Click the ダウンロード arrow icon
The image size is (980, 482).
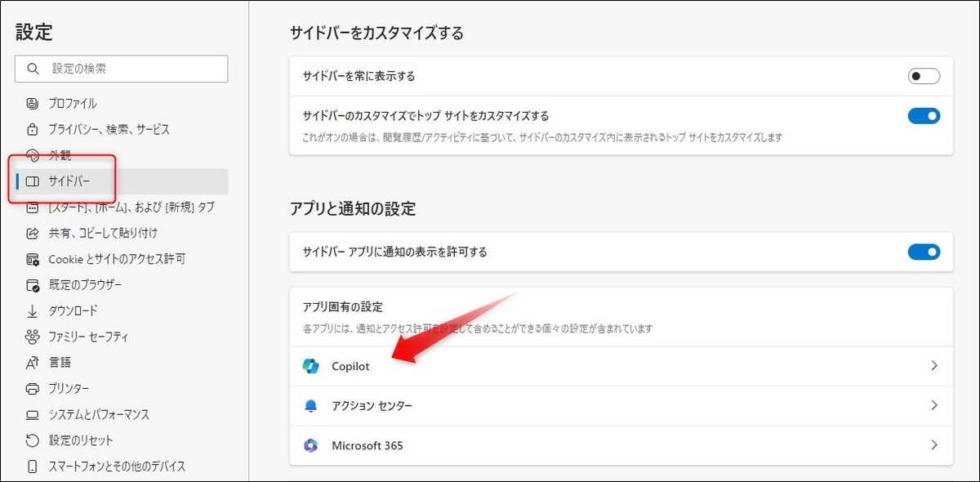pyautogui.click(x=33, y=310)
